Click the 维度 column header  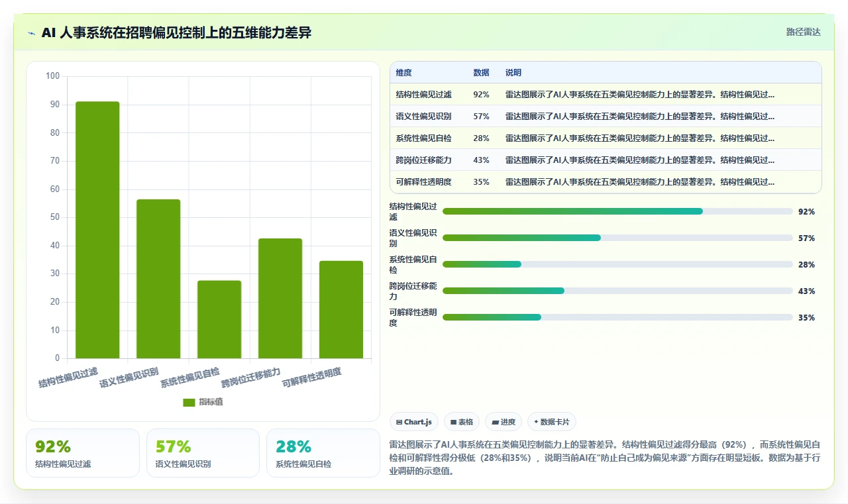[403, 73]
